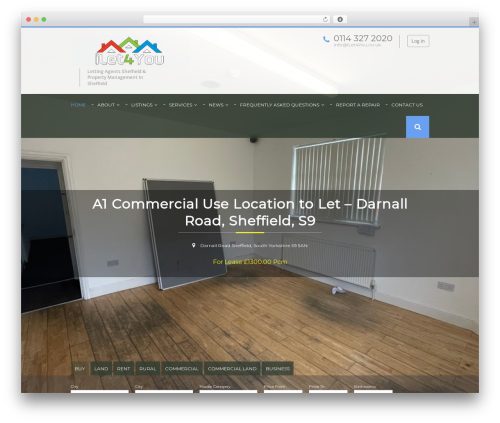Select the Business search tab
This screenshot has height=423, width=500.
(278, 368)
